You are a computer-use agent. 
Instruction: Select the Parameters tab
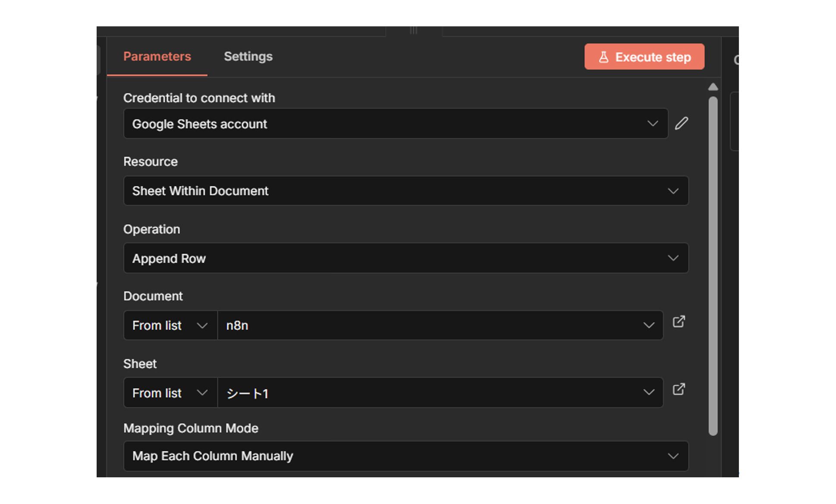point(157,56)
